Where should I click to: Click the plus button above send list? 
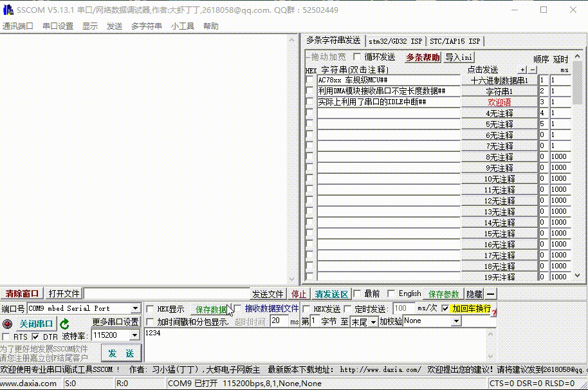[x=523, y=70]
